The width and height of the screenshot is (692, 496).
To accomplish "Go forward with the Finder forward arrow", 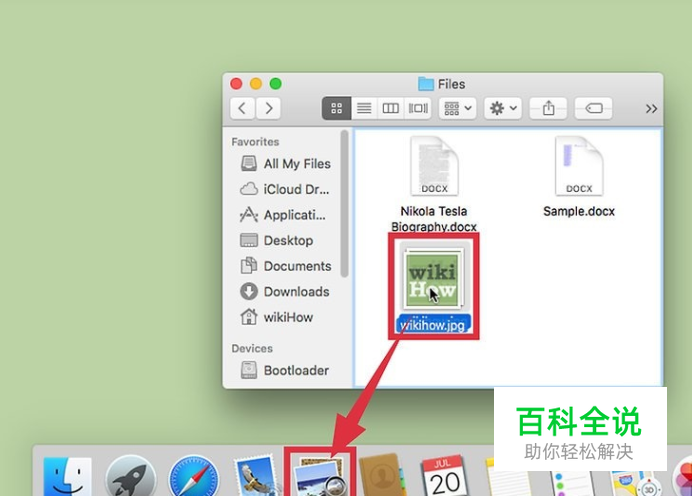I will (x=268, y=108).
